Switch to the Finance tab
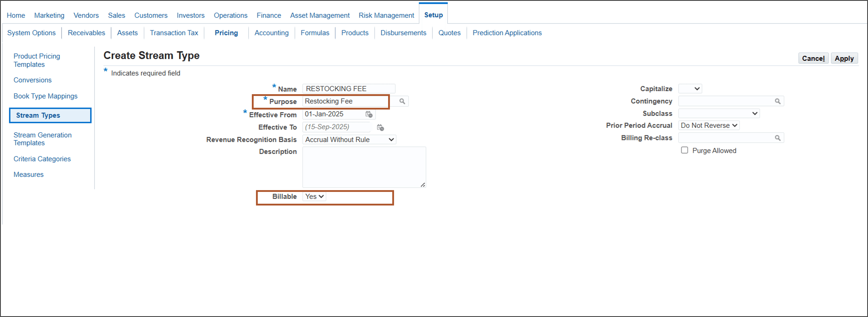This screenshot has width=868, height=317. [x=269, y=15]
